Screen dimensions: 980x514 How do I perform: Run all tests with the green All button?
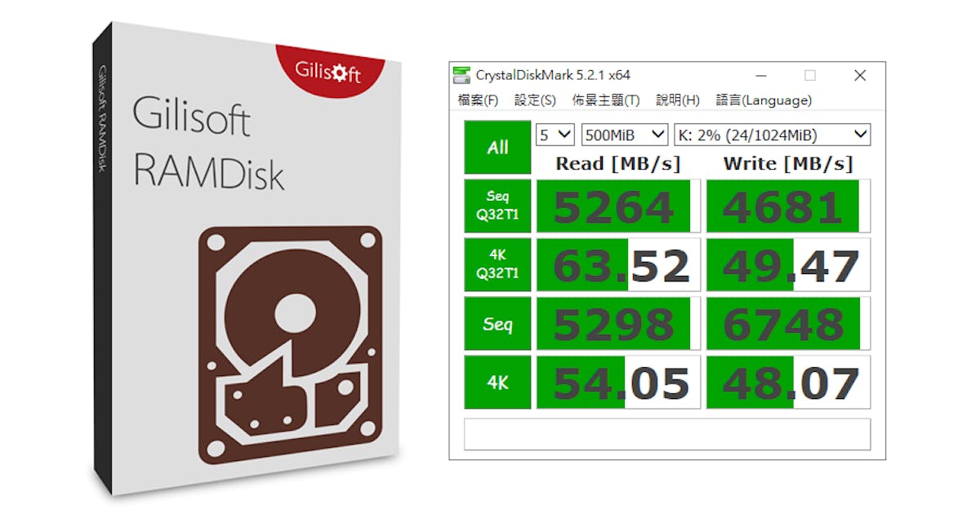click(497, 147)
